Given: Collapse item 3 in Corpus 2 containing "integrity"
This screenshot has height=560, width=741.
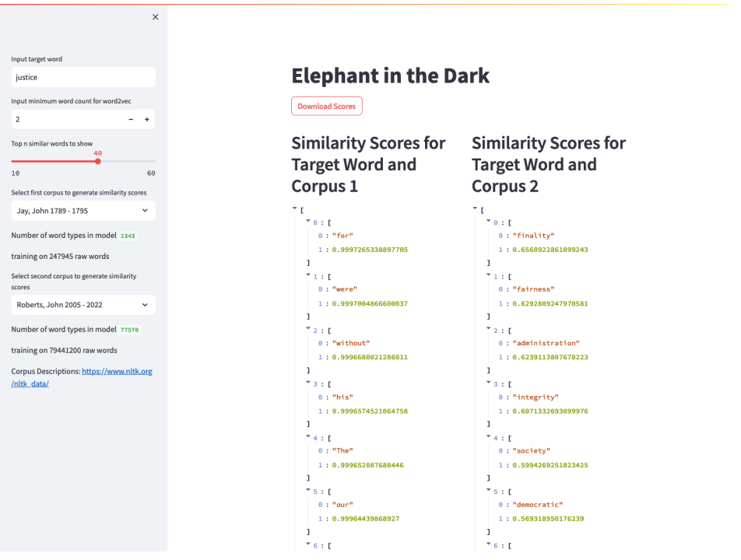Looking at the screenshot, I should point(488,384).
